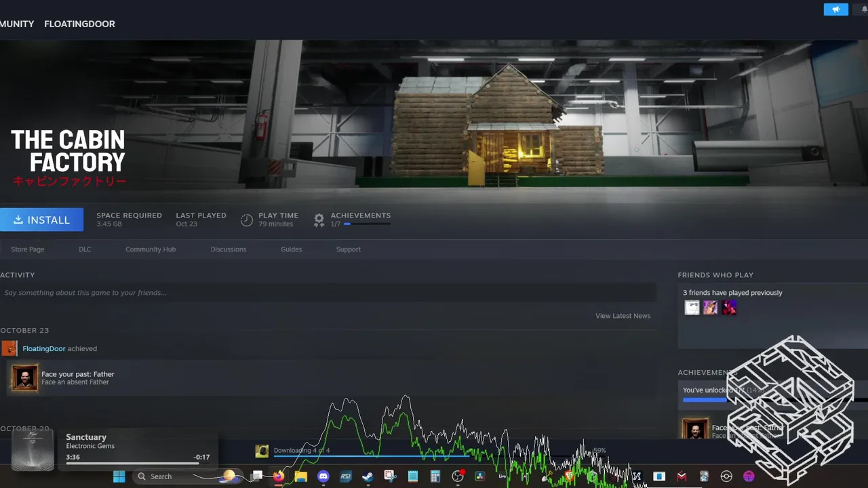This screenshot has height=488, width=868.
Task: Open the Discussions tab
Action: click(x=229, y=249)
